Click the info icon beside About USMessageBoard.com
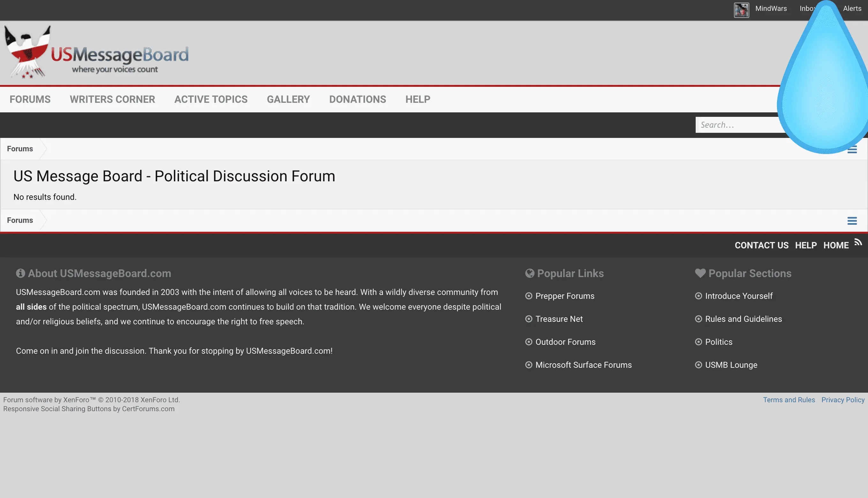The image size is (868, 498). coord(20,273)
